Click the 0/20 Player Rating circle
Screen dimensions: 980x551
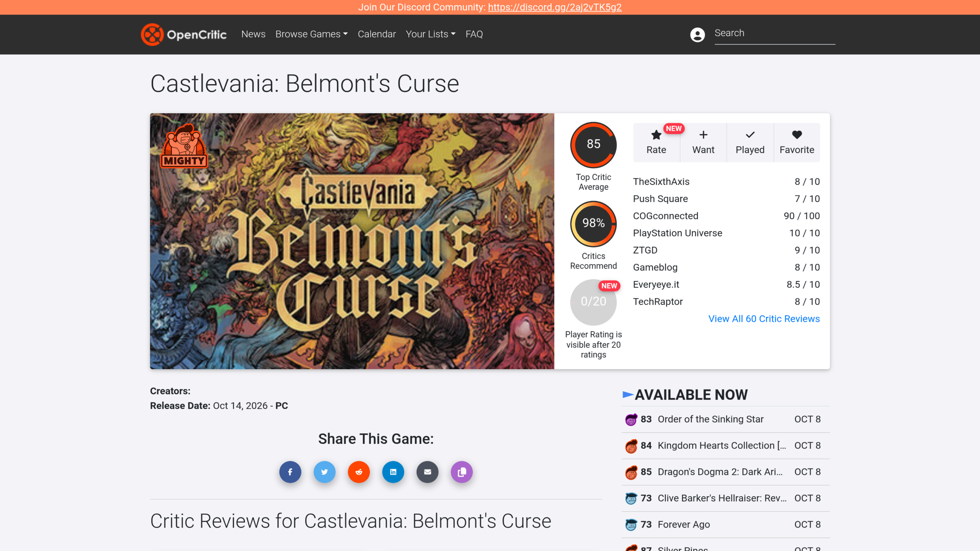coord(593,302)
